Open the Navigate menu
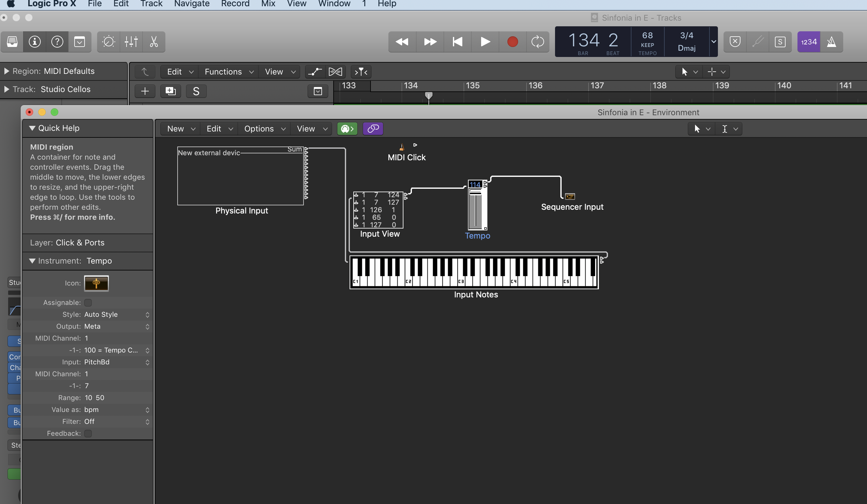 coord(192,4)
